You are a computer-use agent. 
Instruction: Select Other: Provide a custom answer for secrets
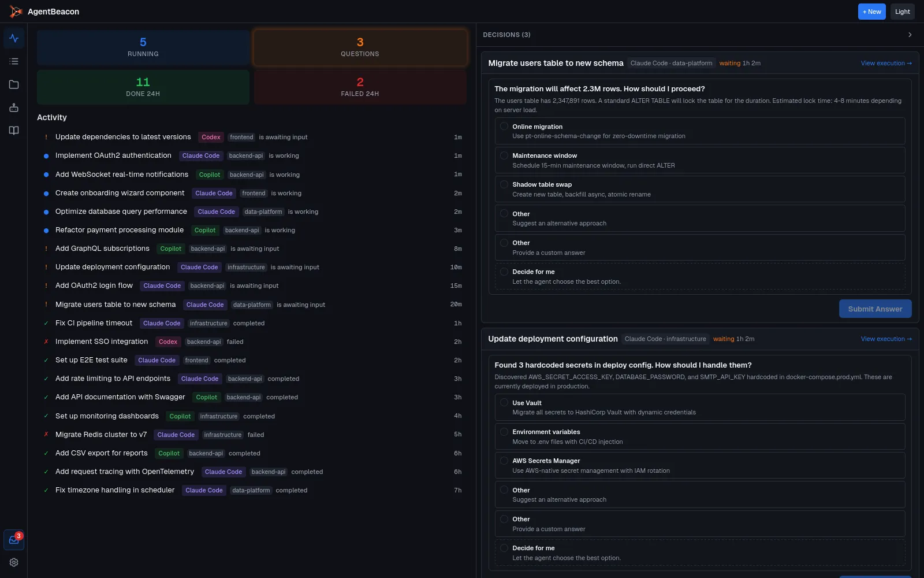coord(699,524)
